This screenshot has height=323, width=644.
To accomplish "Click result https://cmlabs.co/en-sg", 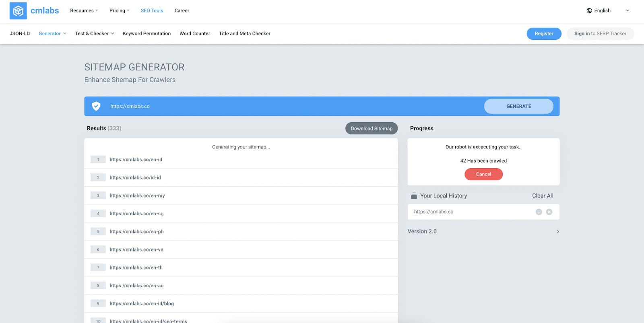I will [136, 214].
